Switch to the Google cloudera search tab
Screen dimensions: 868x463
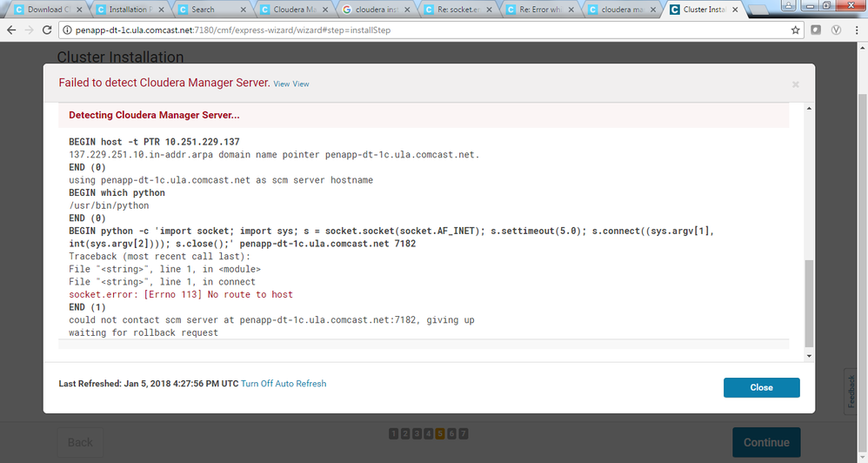click(x=376, y=10)
